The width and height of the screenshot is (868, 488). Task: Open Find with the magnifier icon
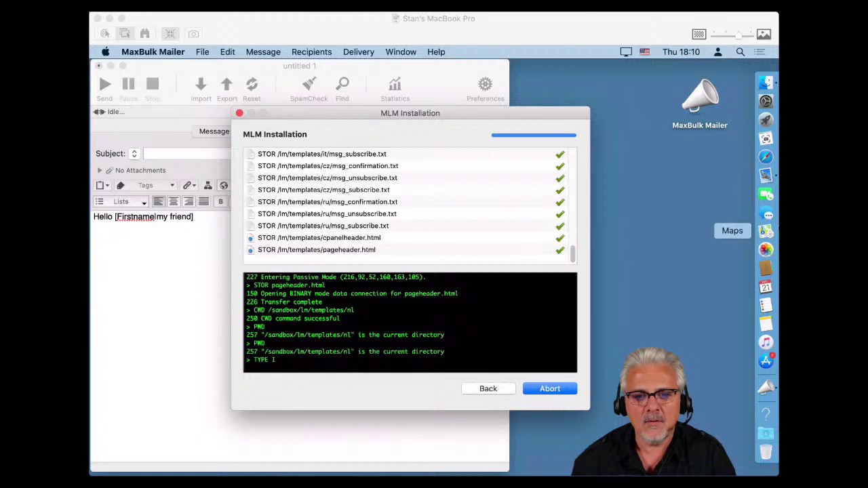coord(342,84)
